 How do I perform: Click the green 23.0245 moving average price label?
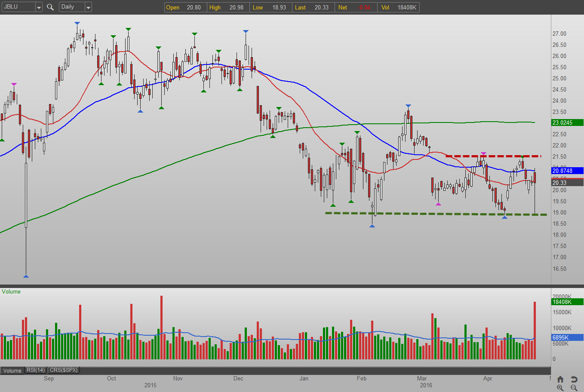tap(567, 122)
